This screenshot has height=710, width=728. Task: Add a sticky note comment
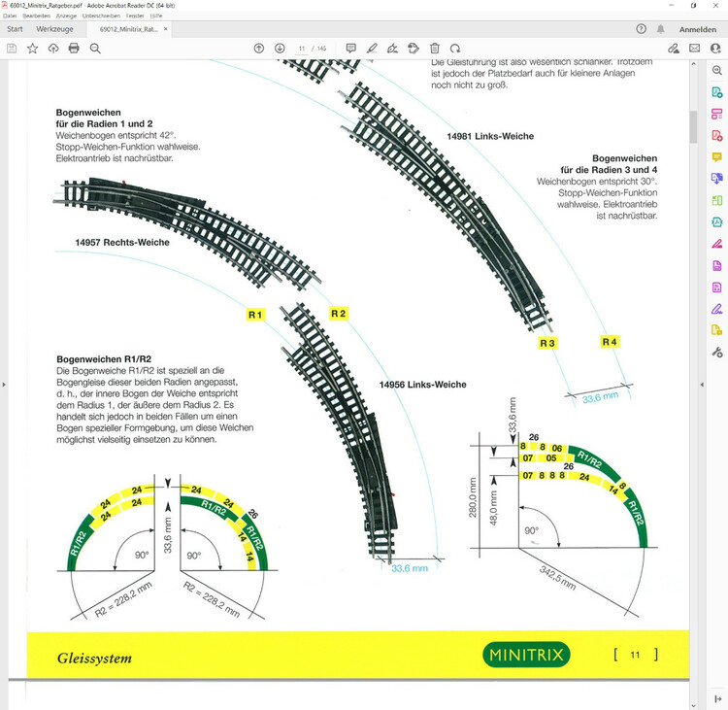pos(351,49)
